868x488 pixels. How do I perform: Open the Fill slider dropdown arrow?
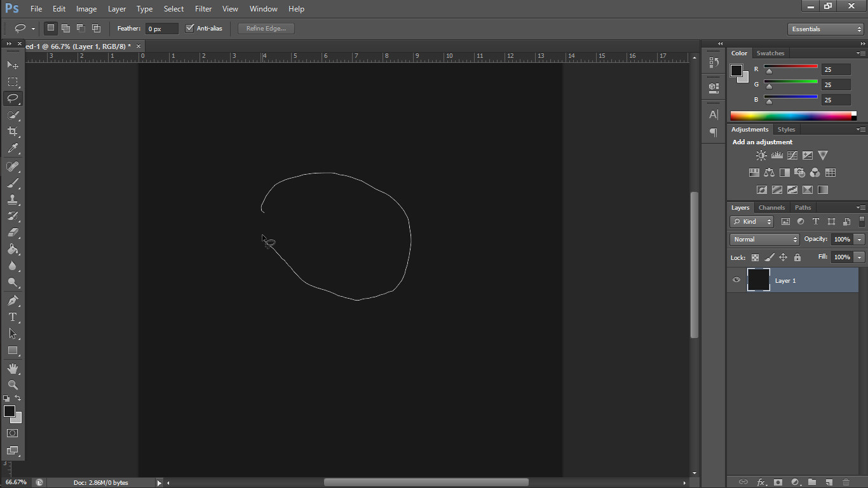coord(859,257)
